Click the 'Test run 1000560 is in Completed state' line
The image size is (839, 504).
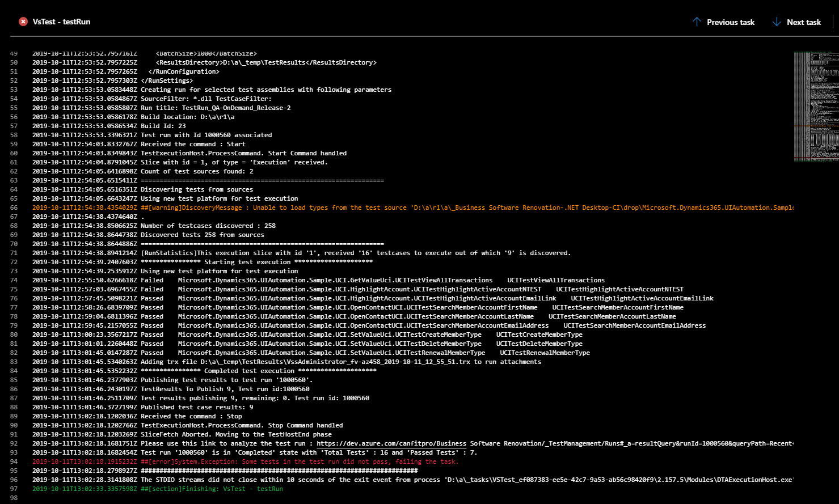(255, 452)
